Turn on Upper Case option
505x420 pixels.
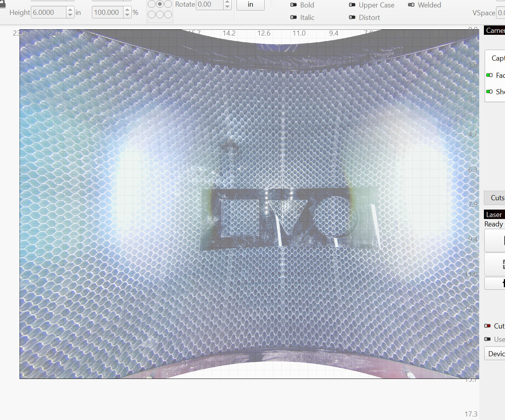(352, 5)
